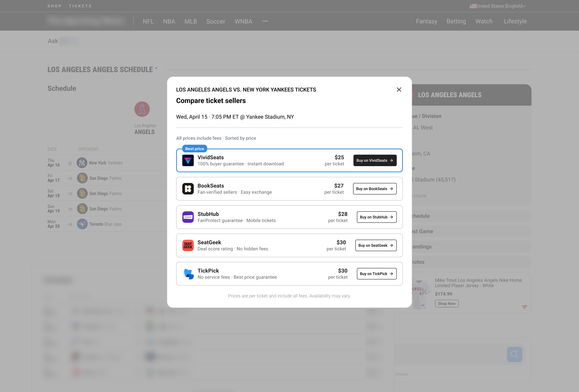The height and width of the screenshot is (392, 579).
Task: Buy tickets on VividSeats
Action: pyautogui.click(x=375, y=160)
